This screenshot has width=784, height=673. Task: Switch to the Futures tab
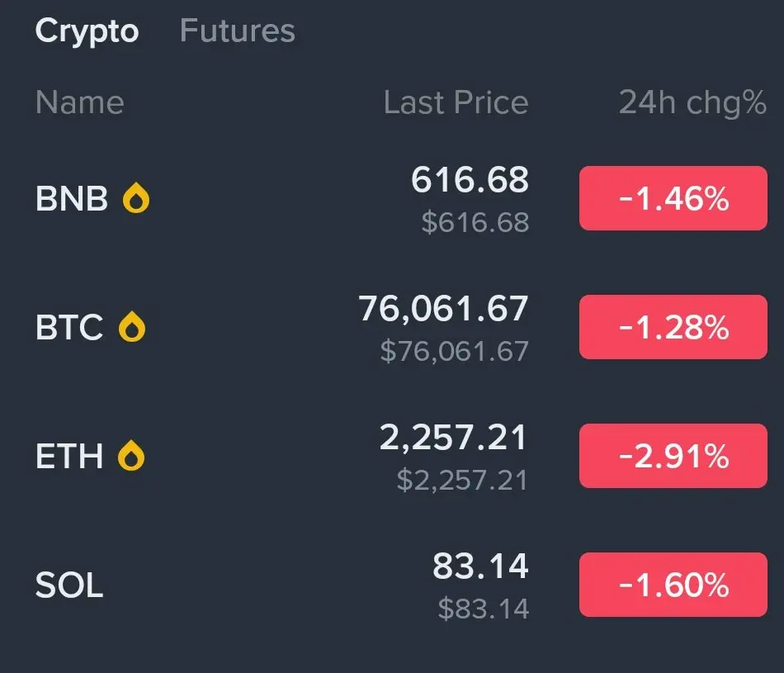tap(238, 31)
